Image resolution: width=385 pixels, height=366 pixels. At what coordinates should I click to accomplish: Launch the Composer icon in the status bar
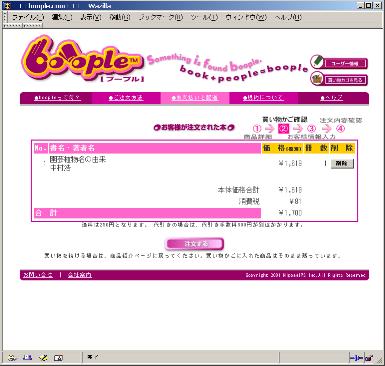click(x=43, y=358)
